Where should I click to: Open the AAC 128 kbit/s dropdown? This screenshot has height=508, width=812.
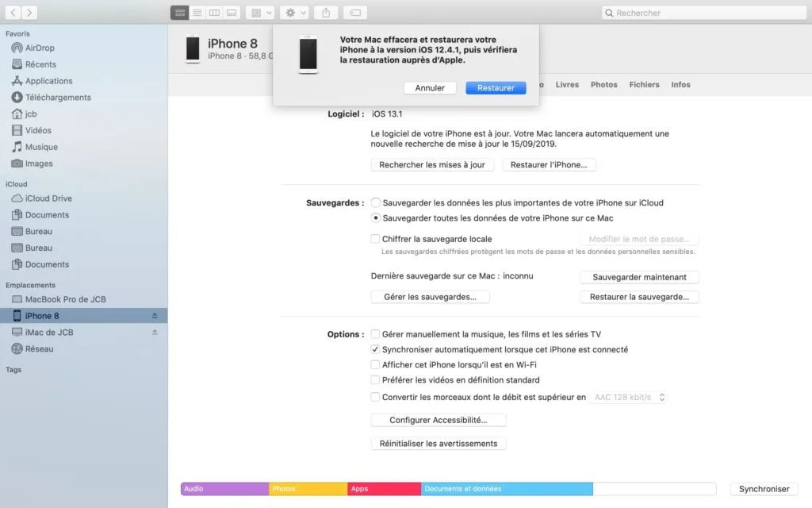(x=629, y=397)
